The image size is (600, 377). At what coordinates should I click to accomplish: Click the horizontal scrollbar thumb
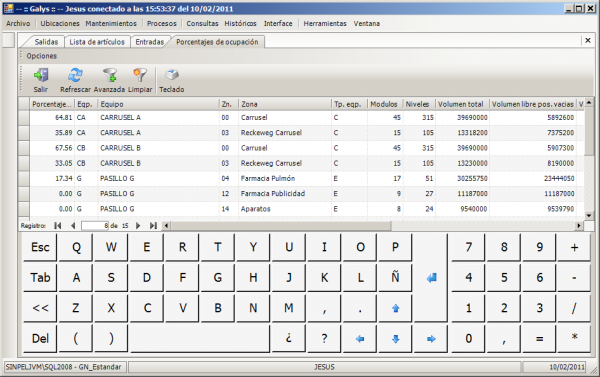point(281,225)
